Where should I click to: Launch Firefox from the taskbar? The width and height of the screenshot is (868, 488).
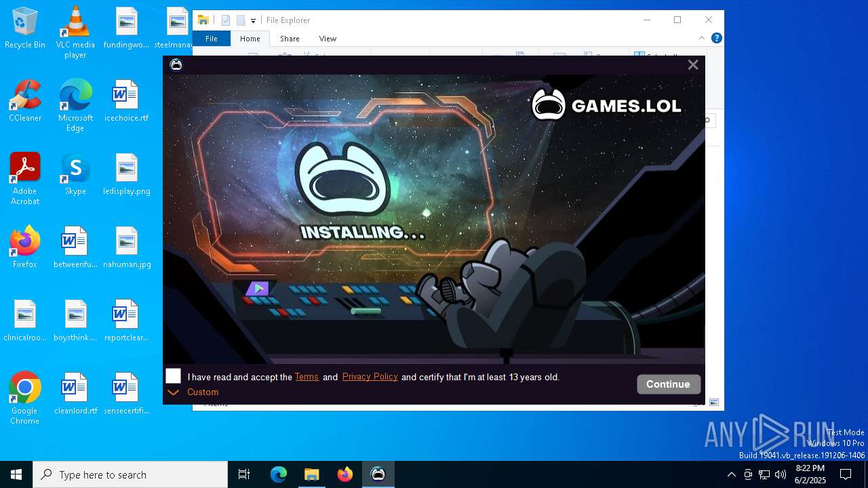344,474
